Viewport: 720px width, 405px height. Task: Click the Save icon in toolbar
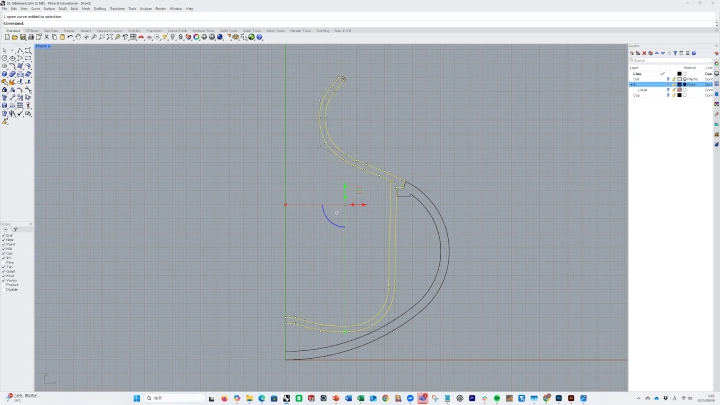pyautogui.click(x=22, y=37)
